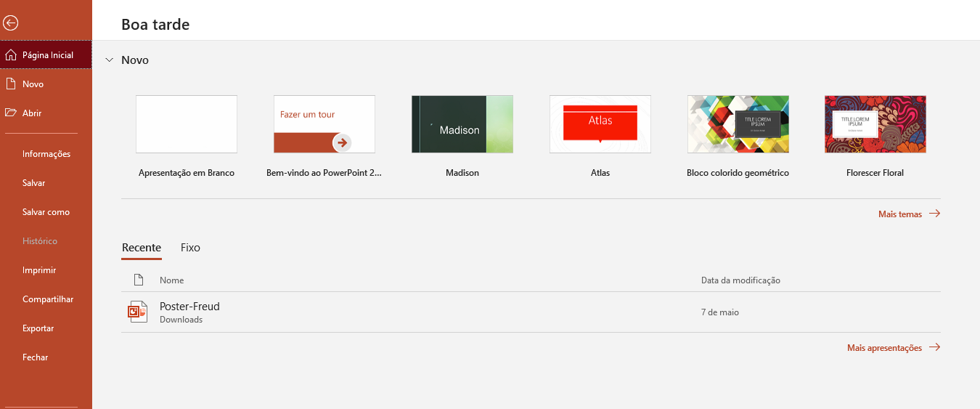Screen dimensions: 980x409
Task: Click the file icon column header
Action: tap(139, 280)
